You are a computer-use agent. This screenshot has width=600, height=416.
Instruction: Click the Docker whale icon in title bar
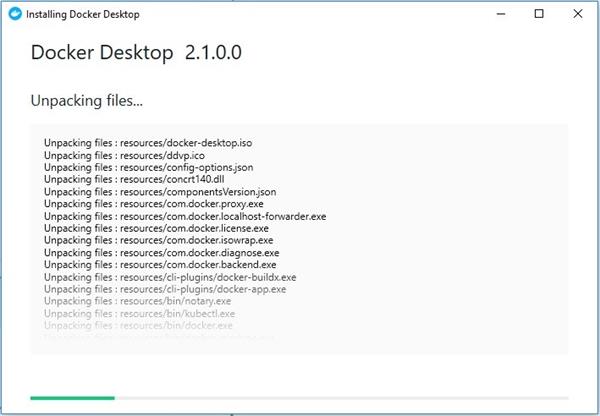14,14
